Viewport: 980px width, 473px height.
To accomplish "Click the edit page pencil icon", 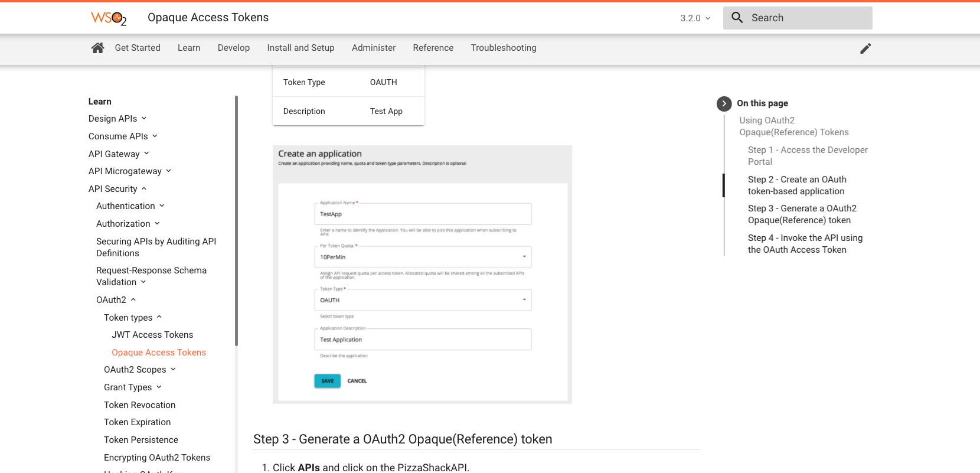I will pos(865,48).
